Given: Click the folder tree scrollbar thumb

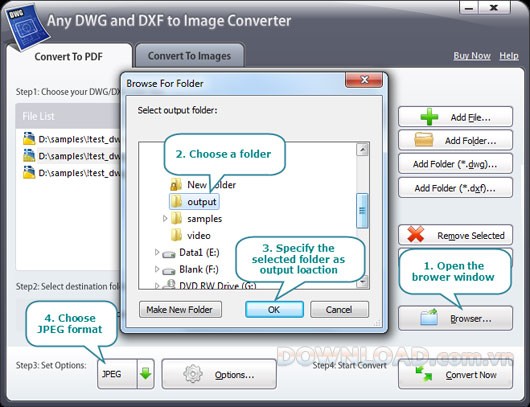Looking at the screenshot, I should [x=362, y=210].
